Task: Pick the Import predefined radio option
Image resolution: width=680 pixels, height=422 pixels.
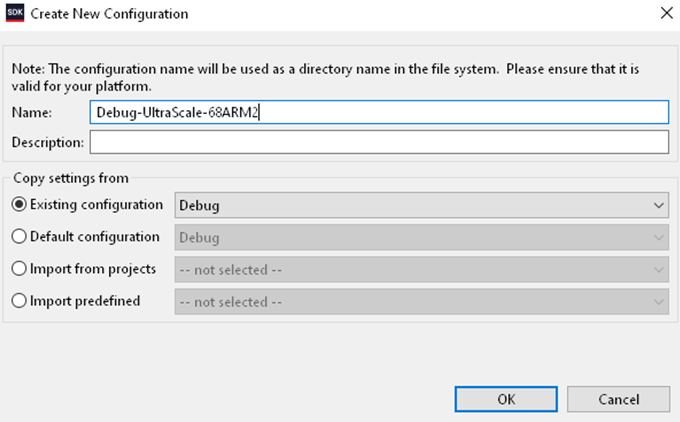Action: point(18,301)
